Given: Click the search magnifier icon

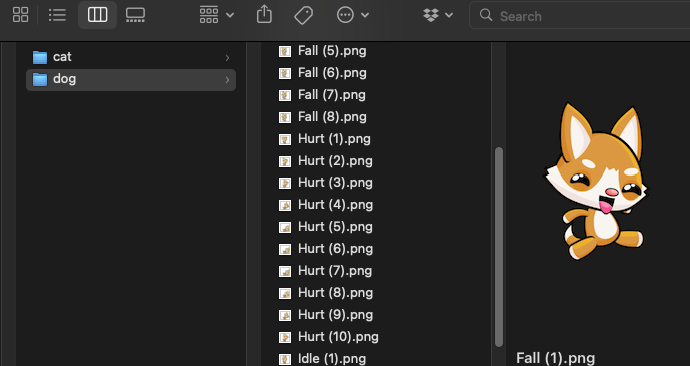Looking at the screenshot, I should [x=486, y=15].
